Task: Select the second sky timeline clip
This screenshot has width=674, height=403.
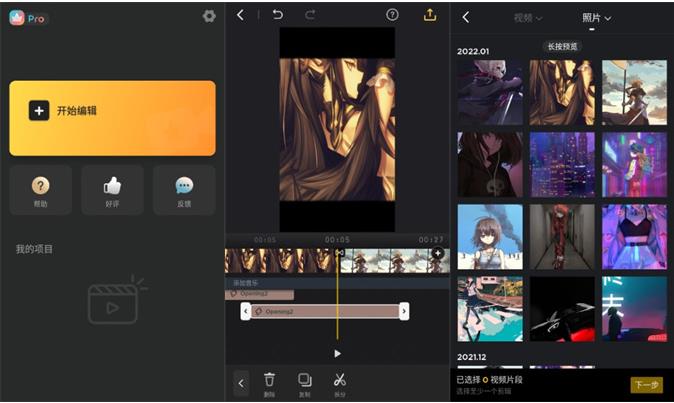Action: (x=394, y=260)
